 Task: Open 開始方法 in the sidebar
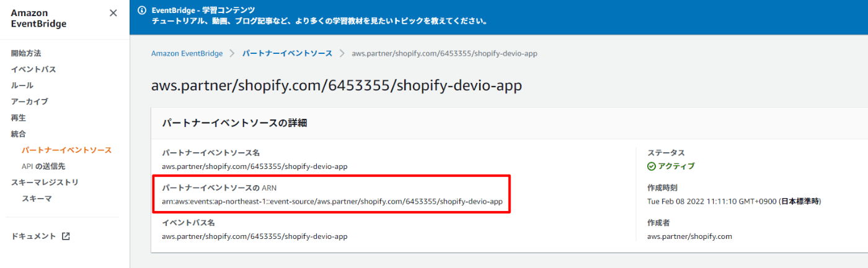(x=26, y=53)
